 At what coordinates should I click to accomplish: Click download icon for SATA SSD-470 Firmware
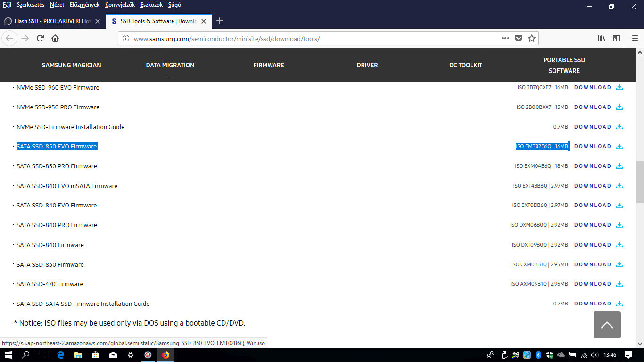(x=619, y=284)
